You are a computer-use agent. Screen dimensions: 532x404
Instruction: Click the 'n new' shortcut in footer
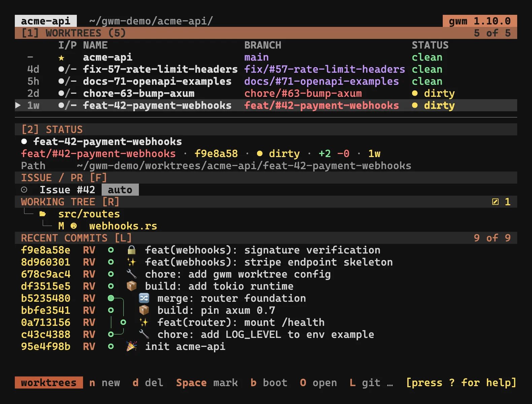click(x=105, y=382)
